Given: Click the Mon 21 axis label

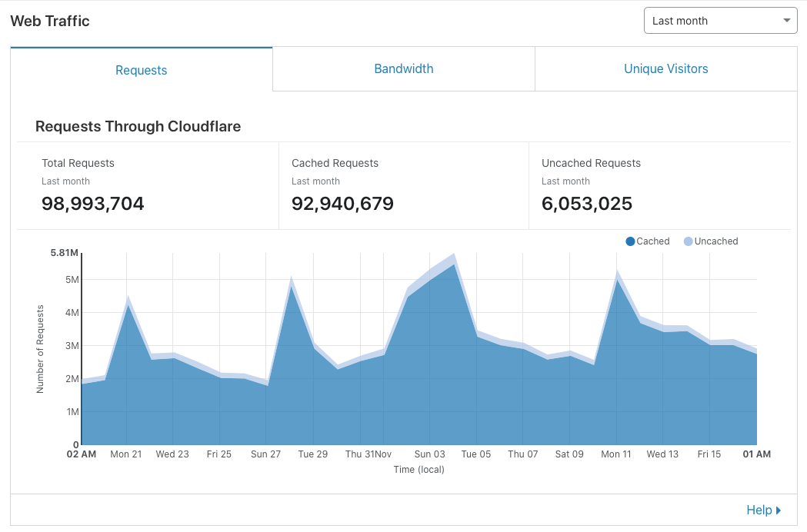Looking at the screenshot, I should [126, 454].
